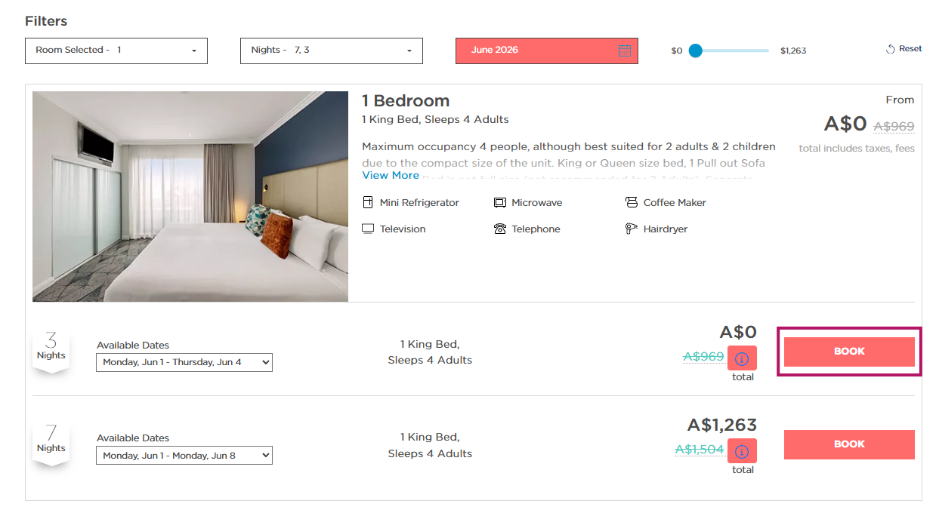Screen dimensions: 936x513
Task: Click the Microwave amenity icon
Action: [x=500, y=202]
